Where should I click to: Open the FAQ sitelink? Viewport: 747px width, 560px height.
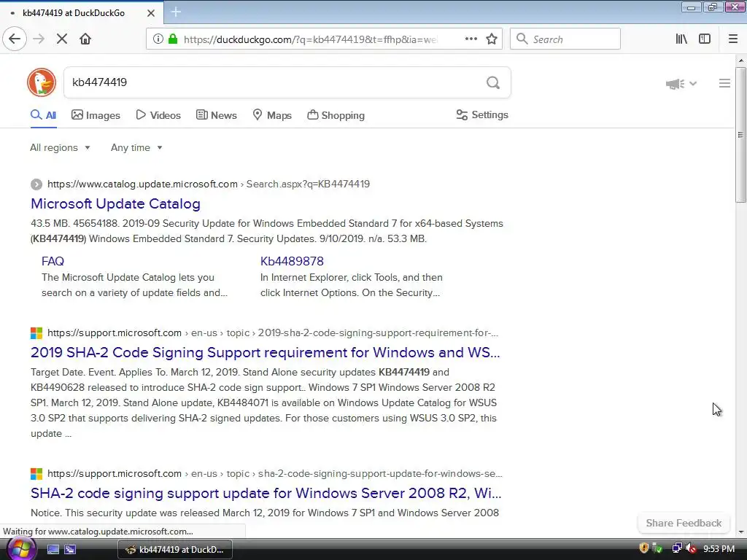point(53,262)
